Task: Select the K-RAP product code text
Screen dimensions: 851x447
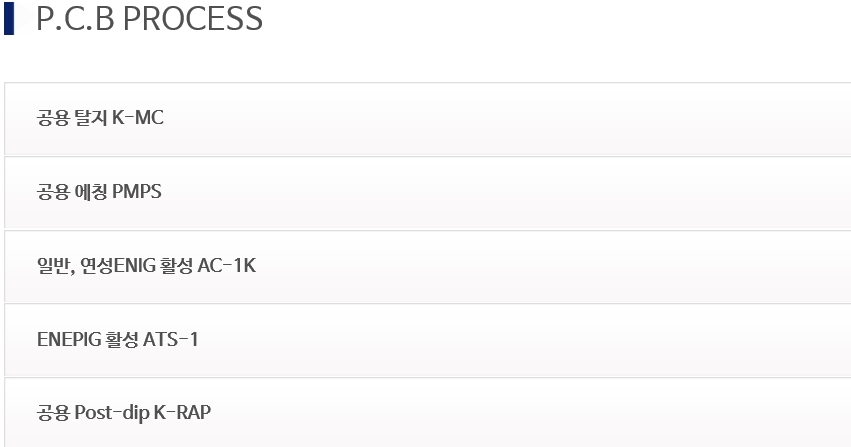Action: click(182, 412)
